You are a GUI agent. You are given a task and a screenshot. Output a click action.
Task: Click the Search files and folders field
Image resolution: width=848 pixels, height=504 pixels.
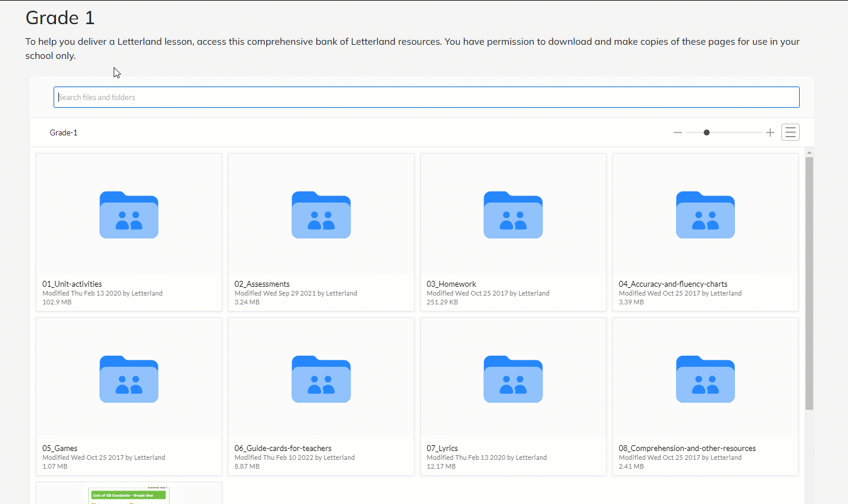click(x=426, y=97)
